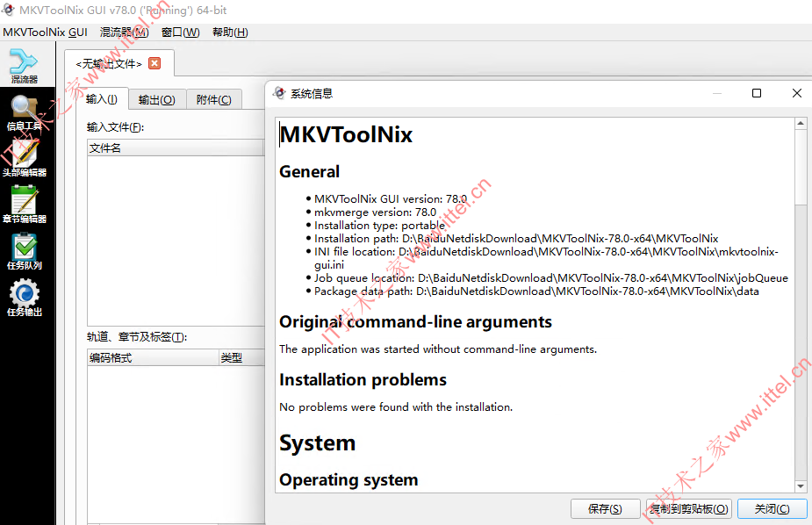Open the 章节编辑器 (Chapter editor)

[26, 206]
